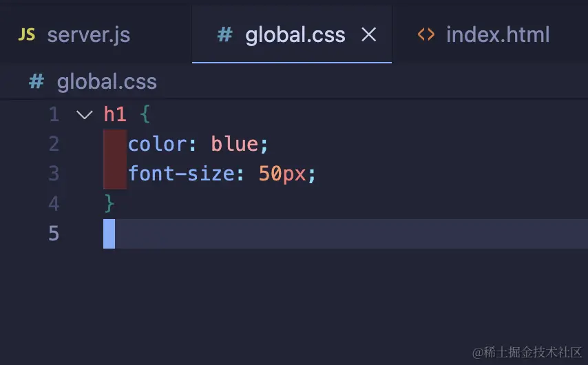588x365 pixels.
Task: Click line number 2 in the gutter
Action: [x=54, y=144]
